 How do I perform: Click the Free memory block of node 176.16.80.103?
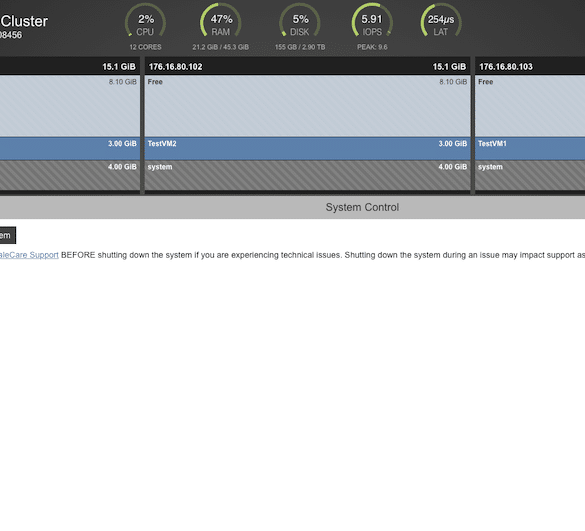point(530,106)
